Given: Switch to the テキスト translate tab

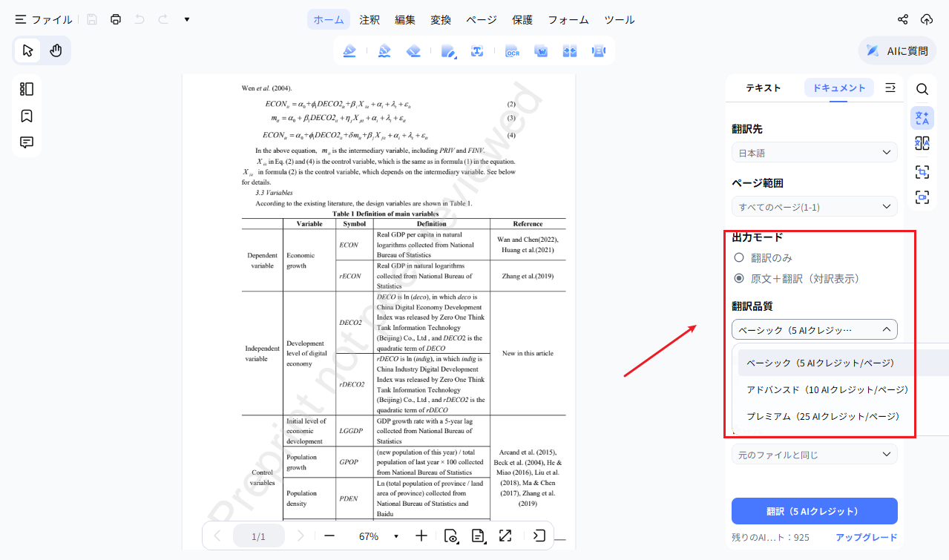Looking at the screenshot, I should 764,88.
